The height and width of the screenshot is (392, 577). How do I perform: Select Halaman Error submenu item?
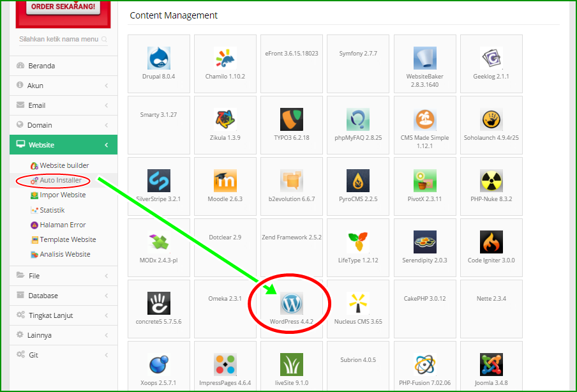(58, 225)
